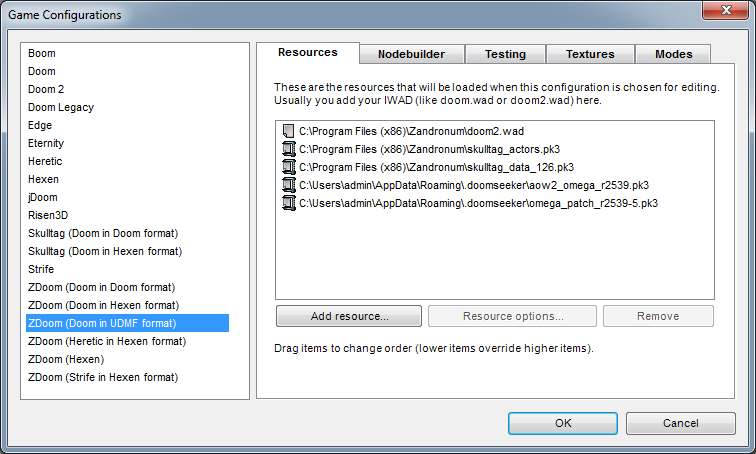
Task: Click the Add resource button
Action: [349, 316]
